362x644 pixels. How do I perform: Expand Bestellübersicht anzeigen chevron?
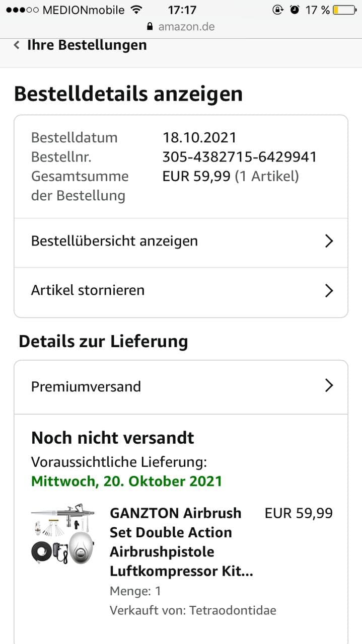329,241
